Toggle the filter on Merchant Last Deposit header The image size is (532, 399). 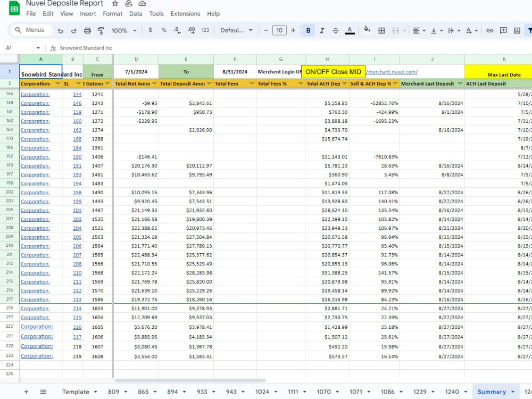click(460, 84)
